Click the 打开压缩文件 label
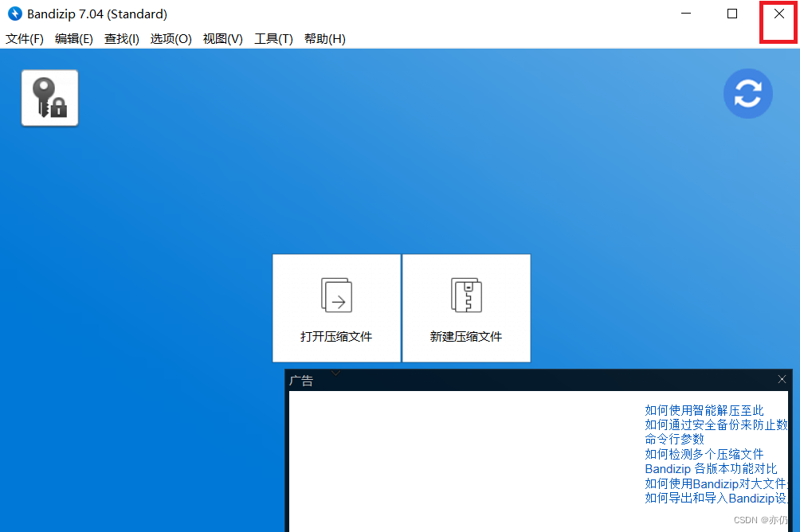 click(336, 337)
